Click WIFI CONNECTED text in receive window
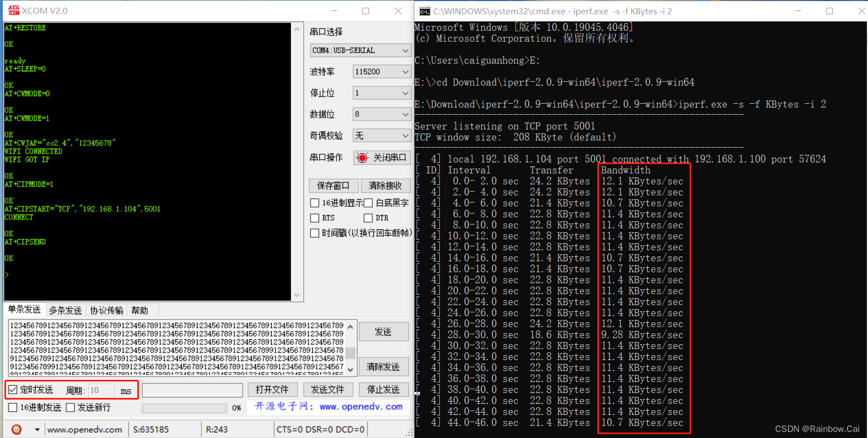This screenshot has width=868, height=438. click(x=33, y=151)
